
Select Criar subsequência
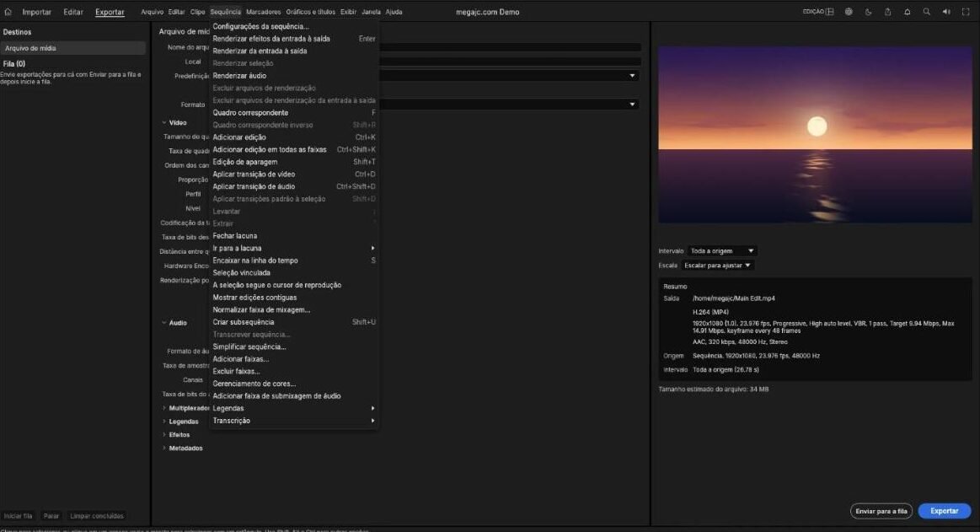pyautogui.click(x=293, y=322)
